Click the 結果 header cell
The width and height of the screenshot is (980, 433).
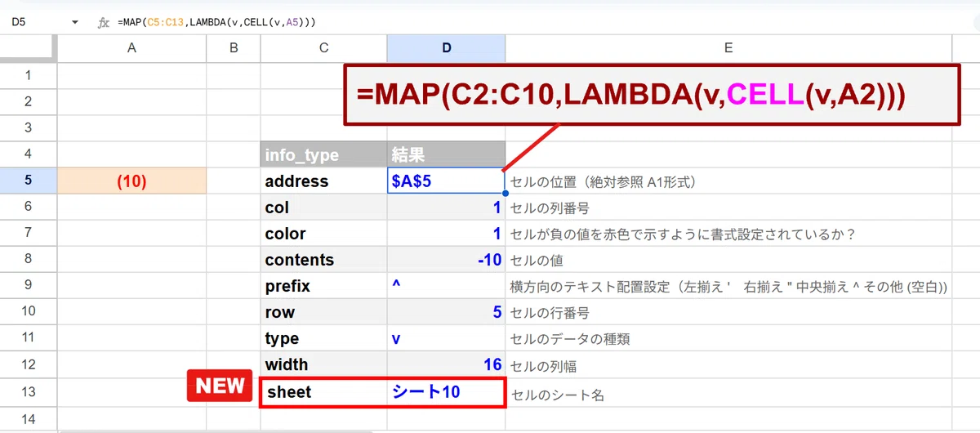[446, 154]
